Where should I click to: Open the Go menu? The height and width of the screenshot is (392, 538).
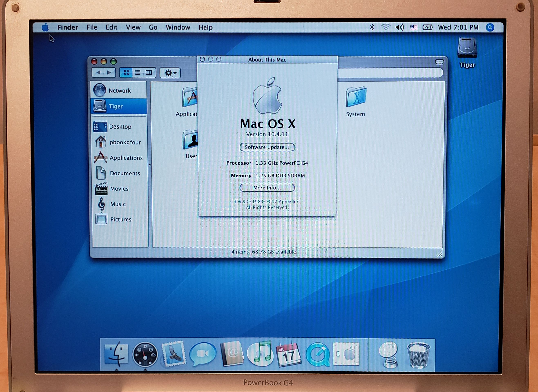[153, 28]
